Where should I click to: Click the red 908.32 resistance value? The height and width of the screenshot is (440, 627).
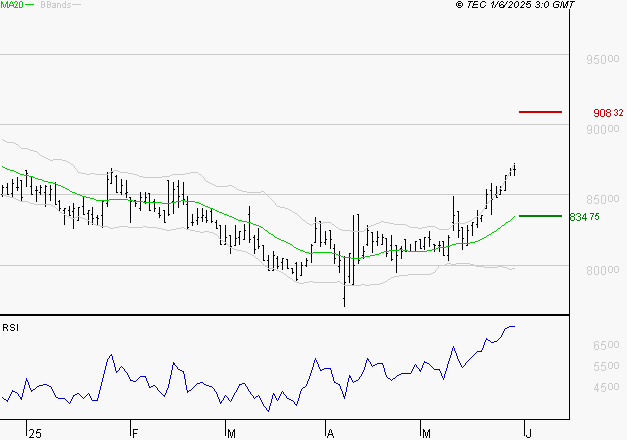(x=608, y=113)
